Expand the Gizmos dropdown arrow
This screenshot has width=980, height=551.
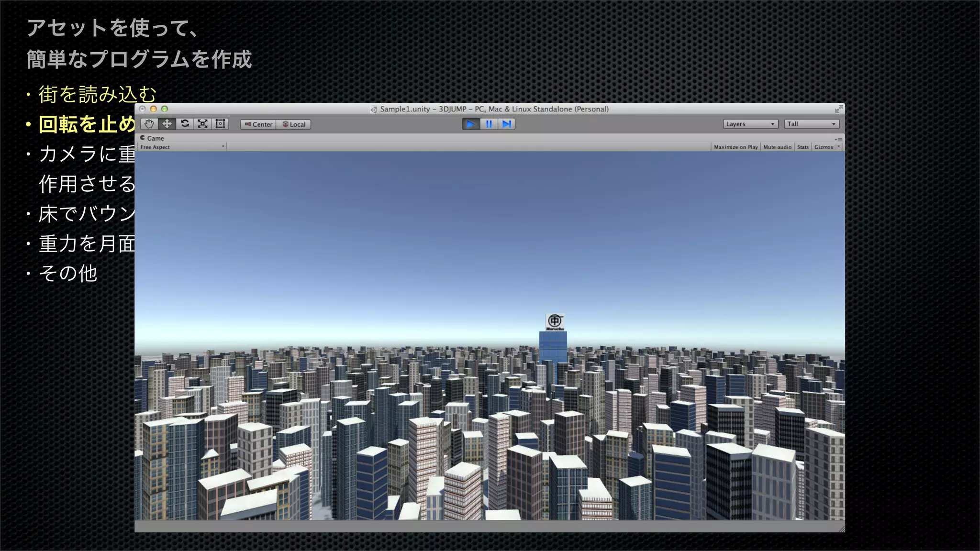(839, 147)
